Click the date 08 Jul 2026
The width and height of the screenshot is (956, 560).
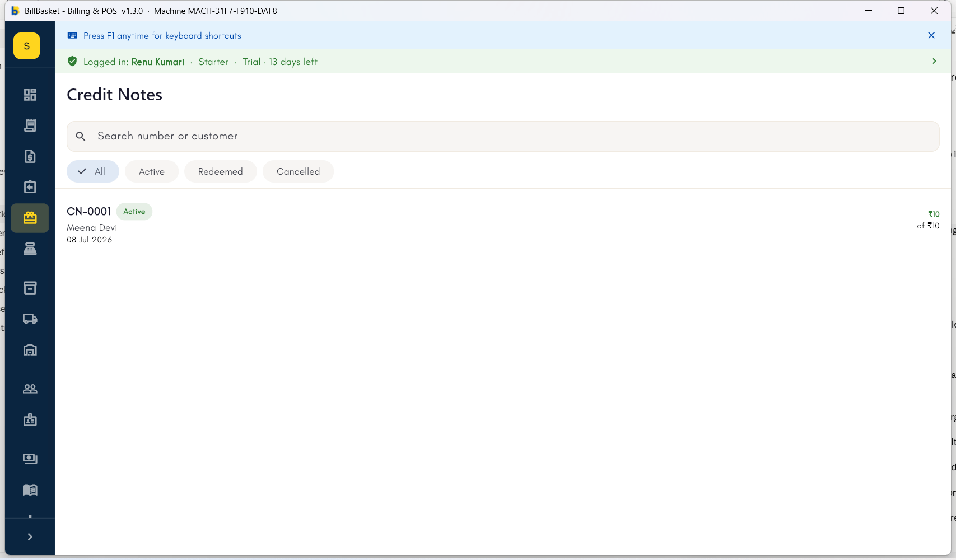click(90, 240)
